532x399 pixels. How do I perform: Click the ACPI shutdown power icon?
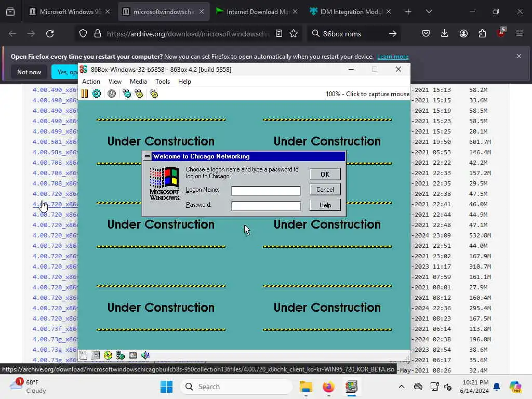[112, 94]
